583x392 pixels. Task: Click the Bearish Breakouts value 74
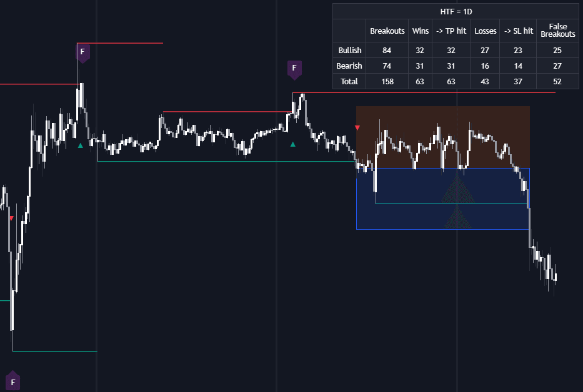(387, 66)
